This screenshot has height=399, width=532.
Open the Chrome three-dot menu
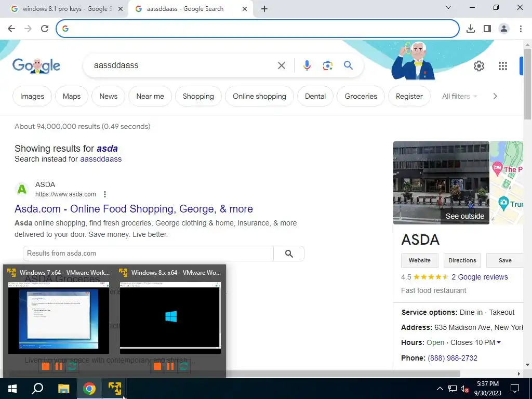pos(521,29)
